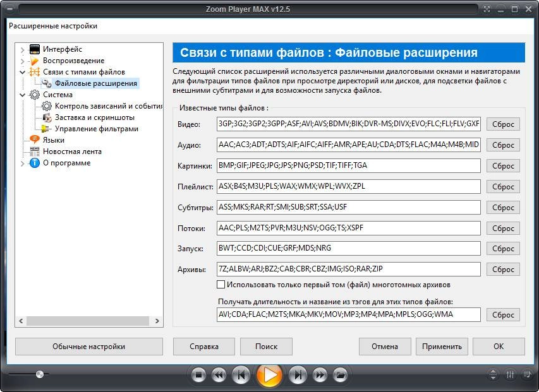
Task: Click the up/down arrows icon in player bar
Action: click(x=493, y=374)
